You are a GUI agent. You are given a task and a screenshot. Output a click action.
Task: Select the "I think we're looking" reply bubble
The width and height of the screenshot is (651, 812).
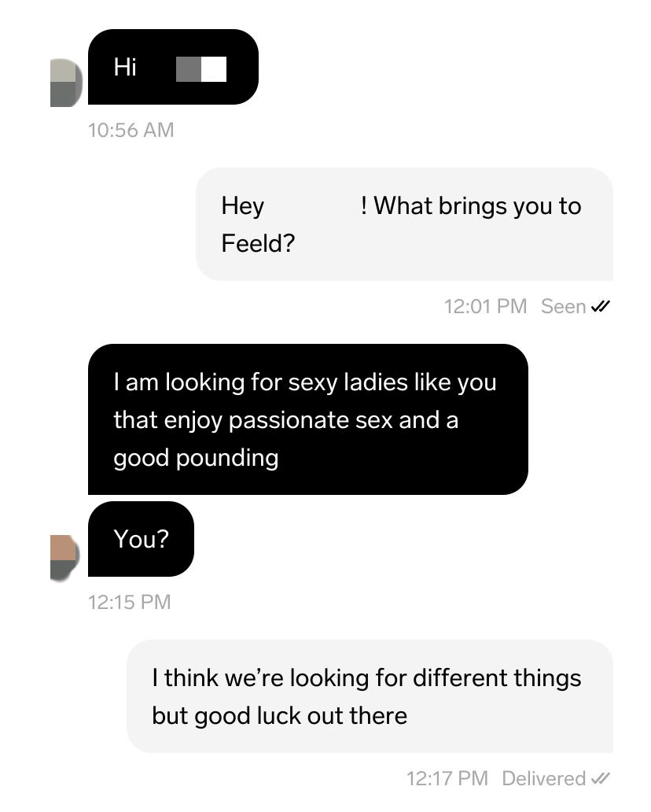370,696
